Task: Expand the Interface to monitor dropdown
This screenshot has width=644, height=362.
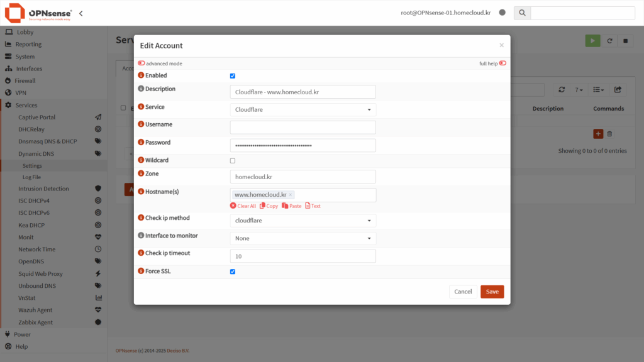Action: tap(303, 238)
